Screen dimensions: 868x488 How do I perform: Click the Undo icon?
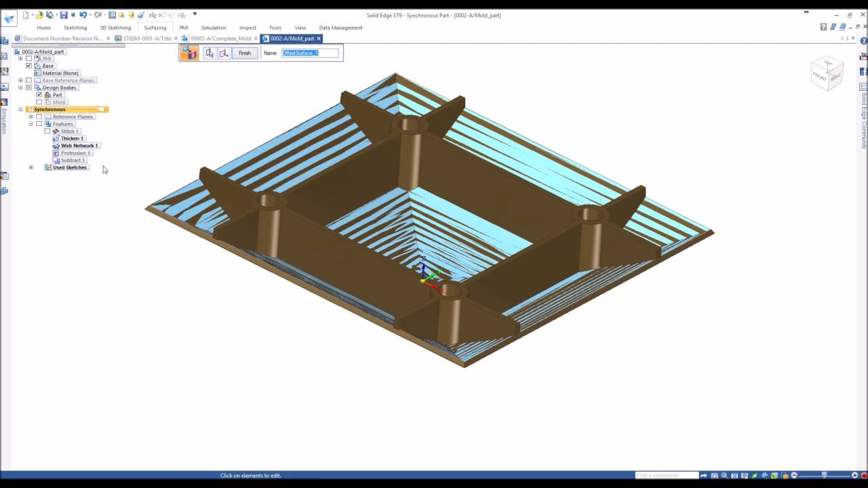(x=82, y=14)
